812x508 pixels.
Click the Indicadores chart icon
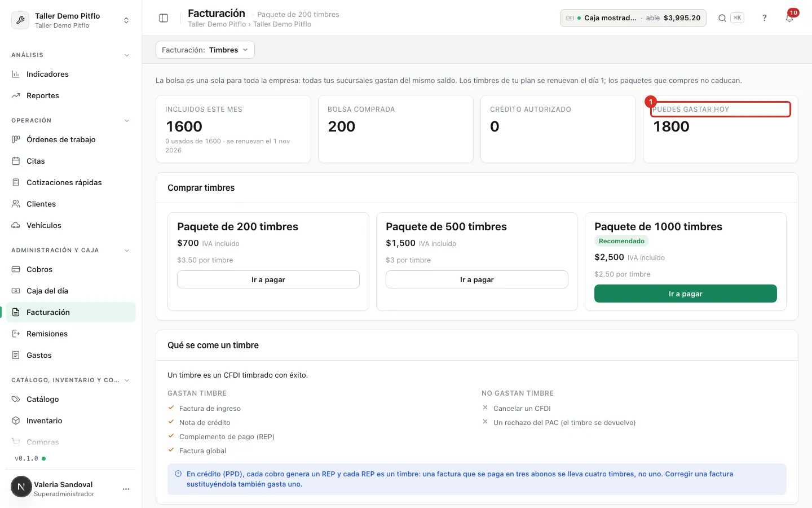pyautogui.click(x=16, y=74)
